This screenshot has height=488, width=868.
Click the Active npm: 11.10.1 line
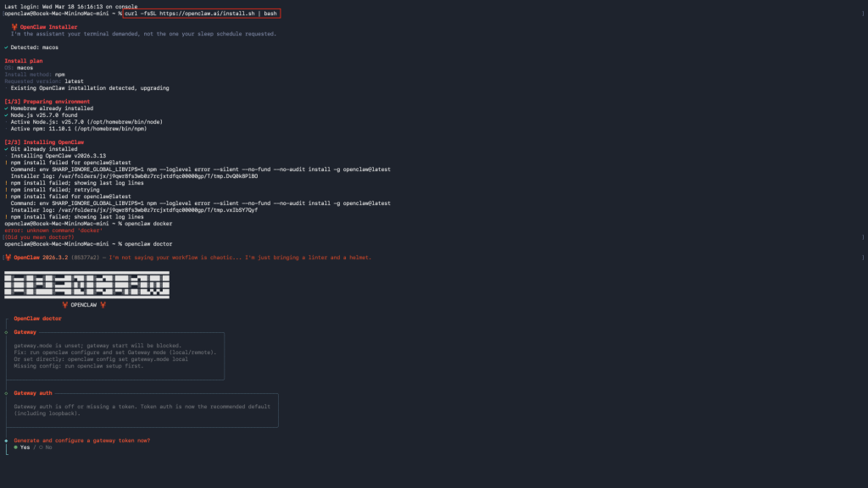click(x=79, y=129)
